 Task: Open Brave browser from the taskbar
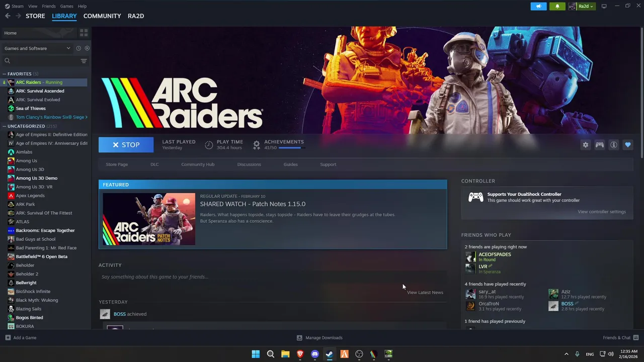tap(300, 354)
